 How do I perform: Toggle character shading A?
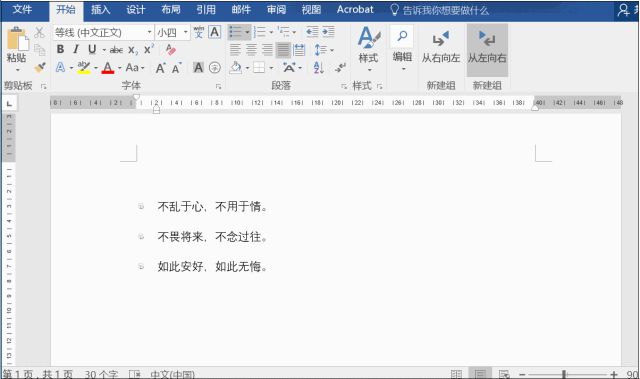point(198,68)
